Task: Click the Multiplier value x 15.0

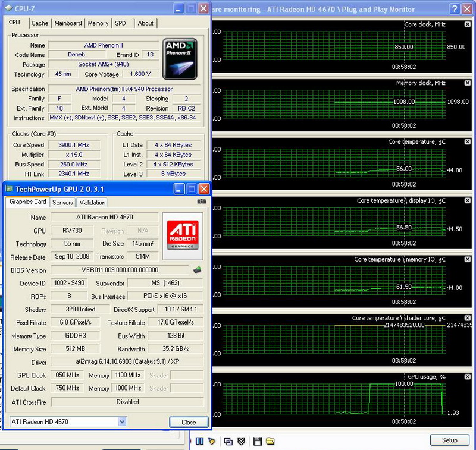Action: point(74,155)
